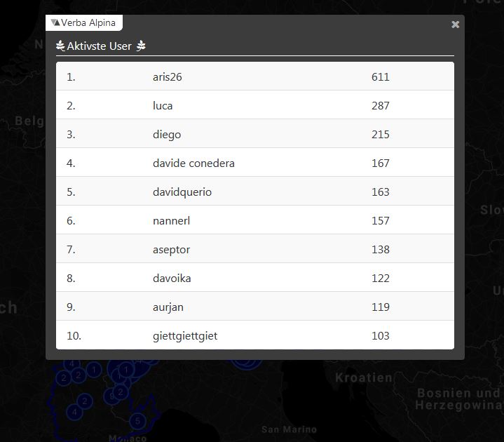Choose davidquerio from the ranking
The image size is (504, 442).
pos(182,192)
